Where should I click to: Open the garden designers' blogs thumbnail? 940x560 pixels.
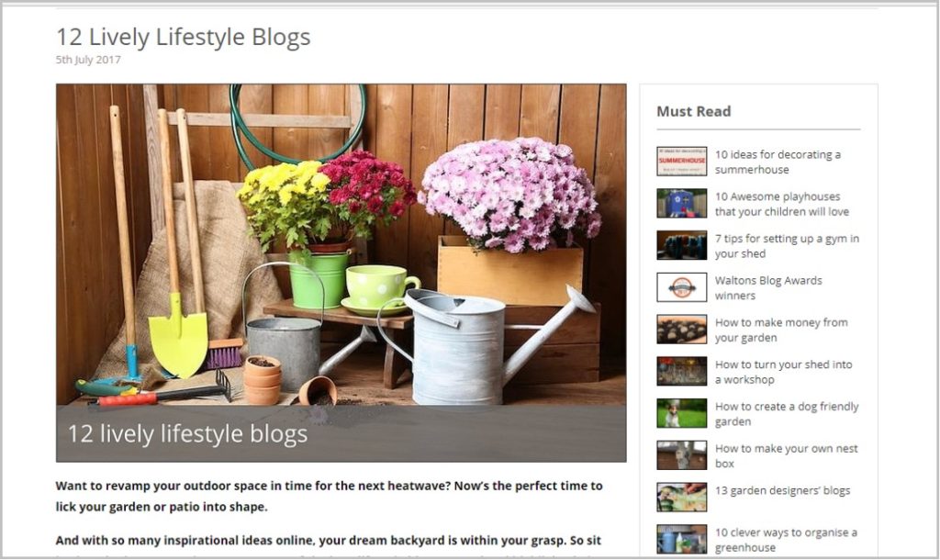[x=682, y=497]
